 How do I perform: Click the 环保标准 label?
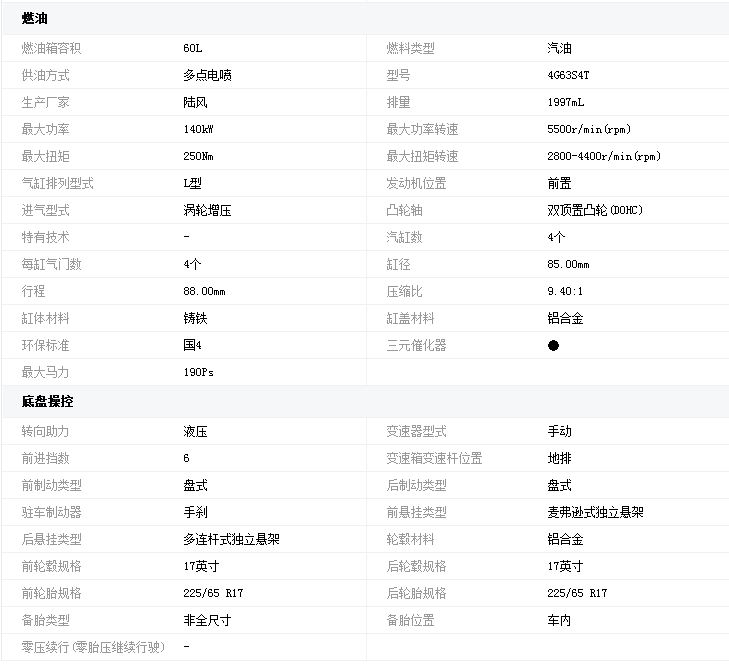tap(45, 345)
